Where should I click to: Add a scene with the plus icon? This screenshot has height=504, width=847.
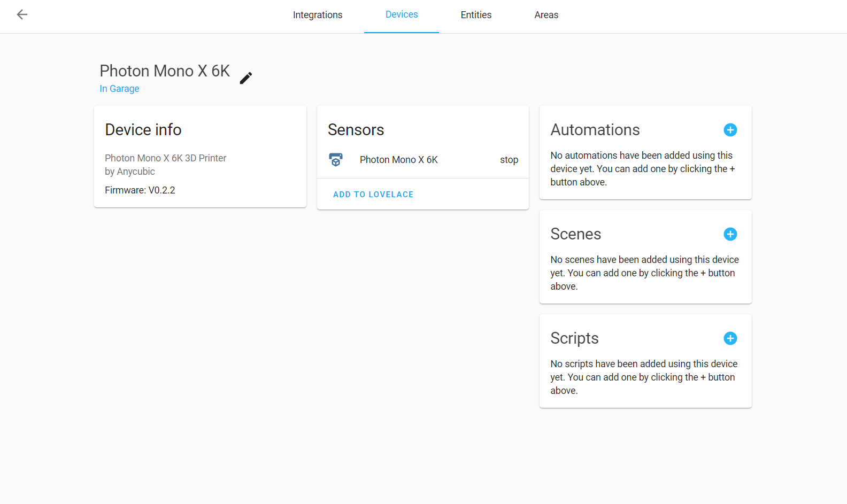(730, 234)
